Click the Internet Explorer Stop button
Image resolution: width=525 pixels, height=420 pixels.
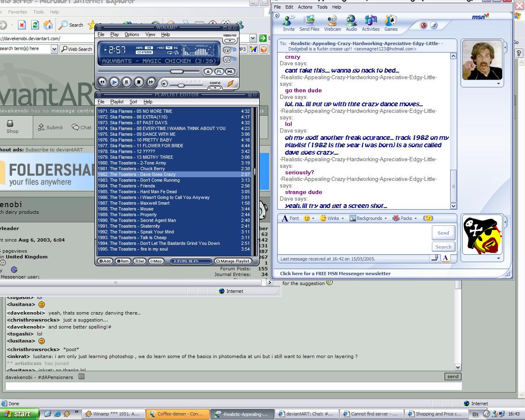22,25
